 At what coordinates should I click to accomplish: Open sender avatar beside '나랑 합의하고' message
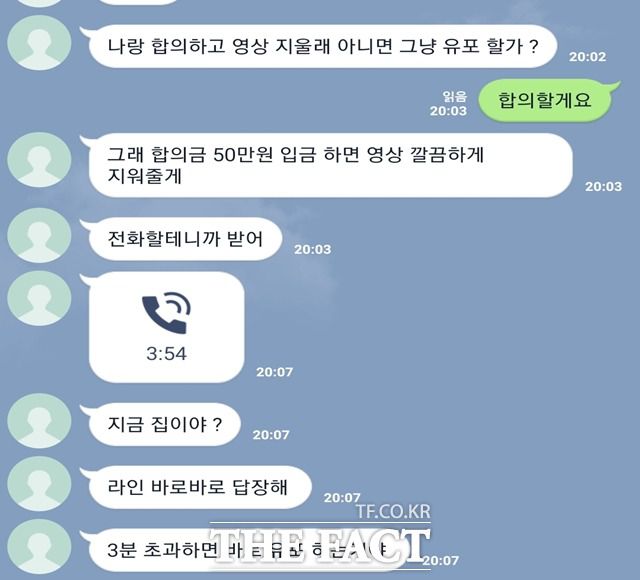click(39, 43)
